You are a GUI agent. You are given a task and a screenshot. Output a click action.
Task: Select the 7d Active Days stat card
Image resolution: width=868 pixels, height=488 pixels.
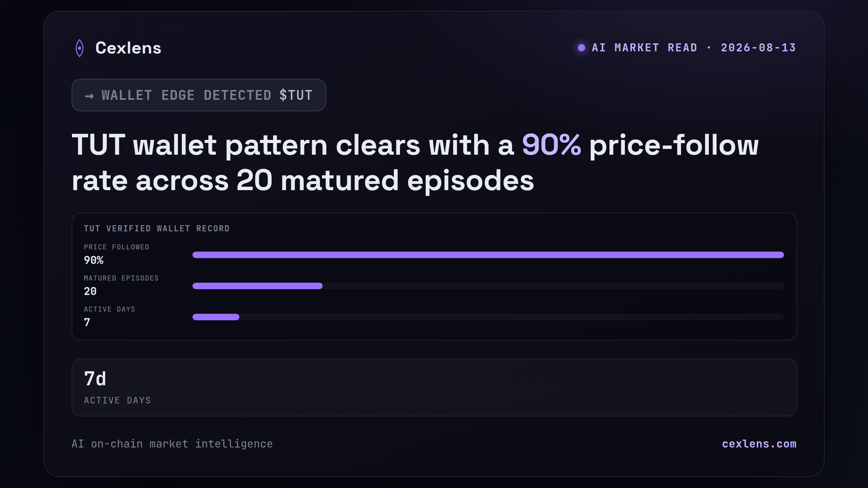[434, 388]
